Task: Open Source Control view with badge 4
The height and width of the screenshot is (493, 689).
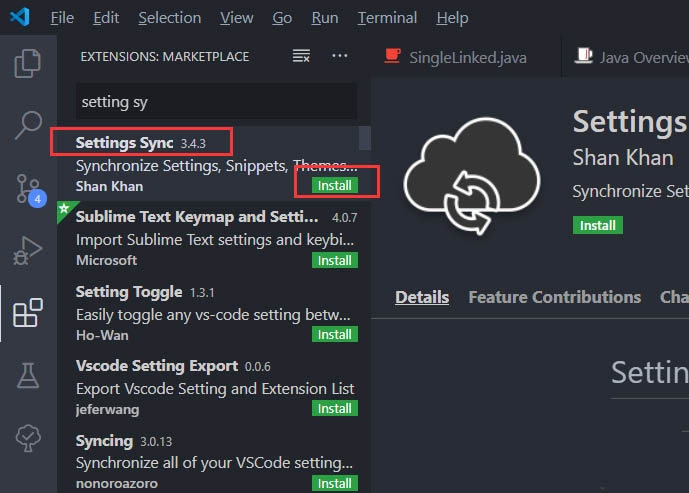Action: click(31, 190)
